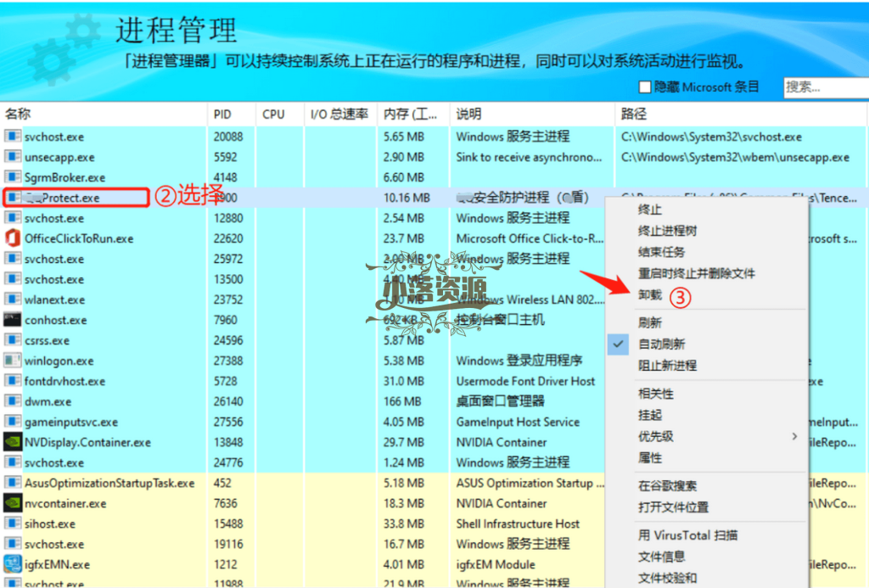
Task: Choose 终止 from the context menu
Action: 649,210
